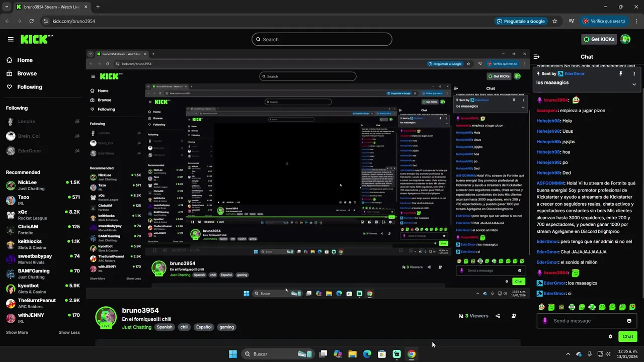Screen dimensions: 644x362
Task: Click bruno3954 live avatar below video
Action: point(106,317)
